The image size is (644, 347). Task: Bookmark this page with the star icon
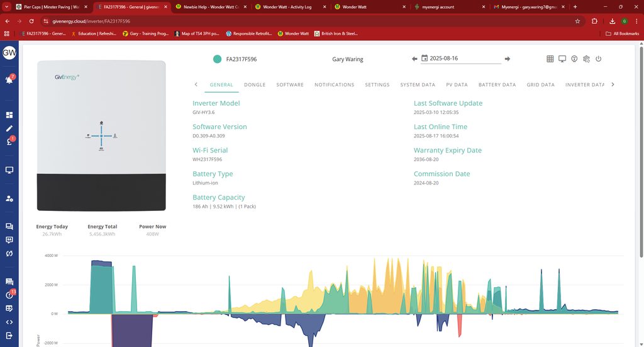pyautogui.click(x=577, y=21)
